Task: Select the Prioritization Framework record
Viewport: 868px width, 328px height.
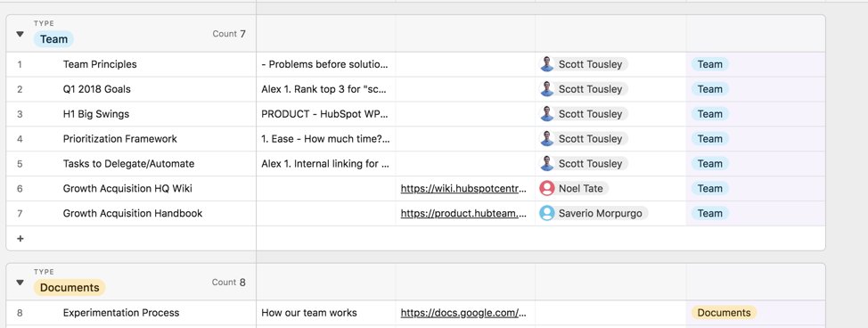Action: [120, 138]
